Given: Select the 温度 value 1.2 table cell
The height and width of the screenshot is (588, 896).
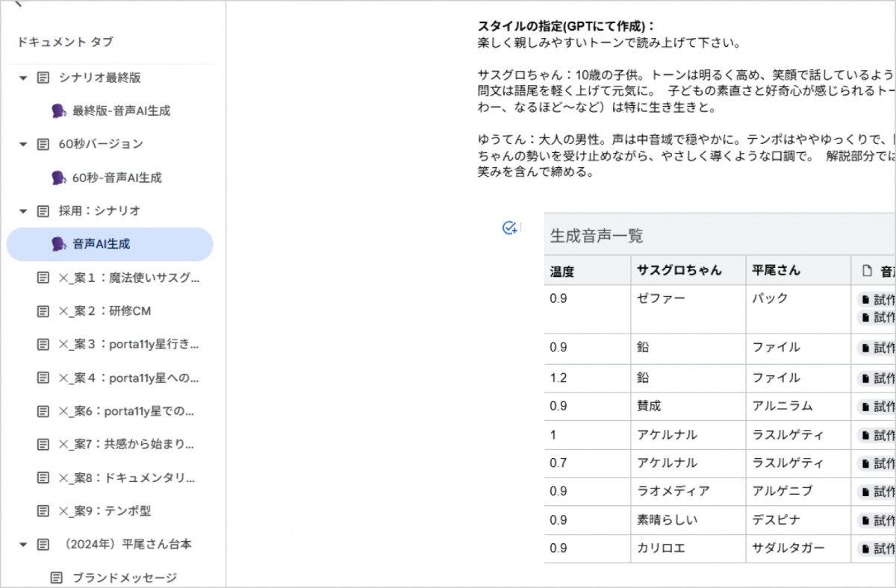Looking at the screenshot, I should (x=560, y=377).
